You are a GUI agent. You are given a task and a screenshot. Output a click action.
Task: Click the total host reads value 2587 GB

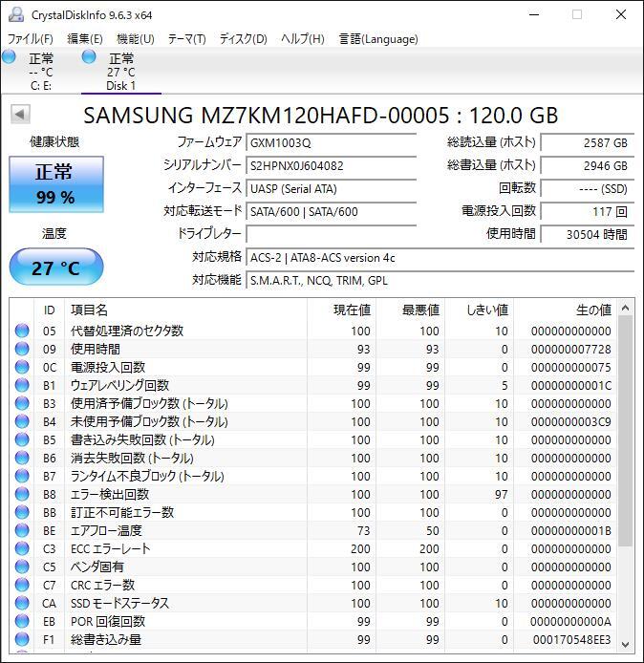click(588, 143)
